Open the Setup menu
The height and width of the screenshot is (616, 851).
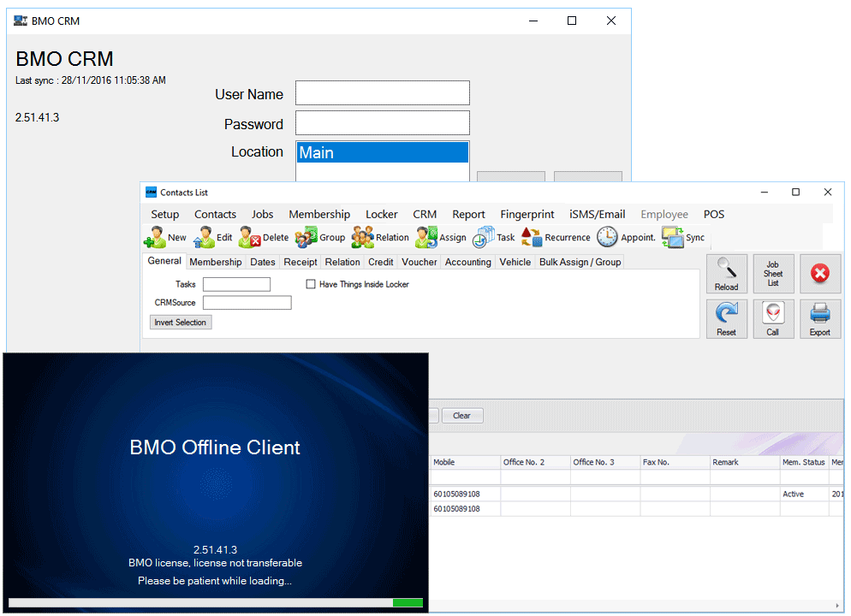click(165, 214)
